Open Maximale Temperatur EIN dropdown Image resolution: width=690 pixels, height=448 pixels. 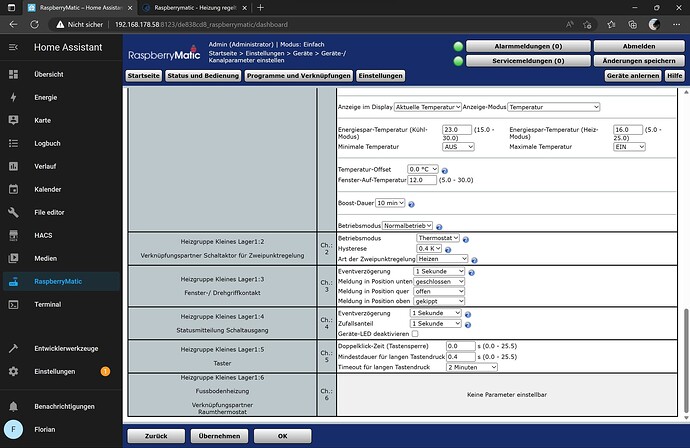[x=629, y=147]
